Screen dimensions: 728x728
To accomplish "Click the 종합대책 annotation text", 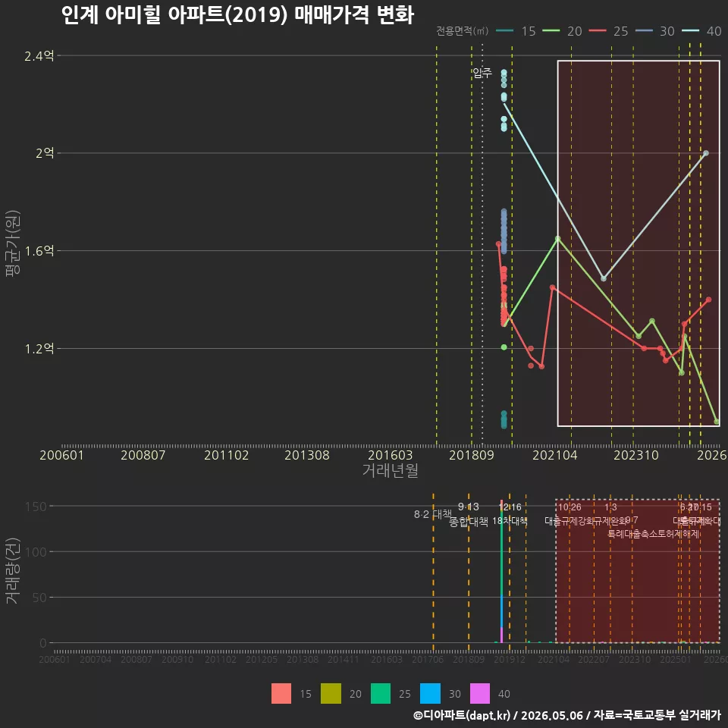I will click(469, 522).
